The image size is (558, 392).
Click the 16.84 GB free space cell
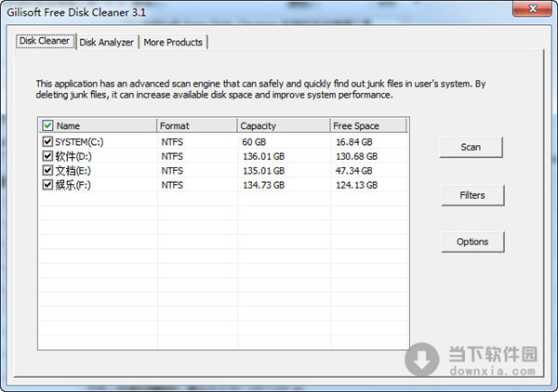coord(354,142)
